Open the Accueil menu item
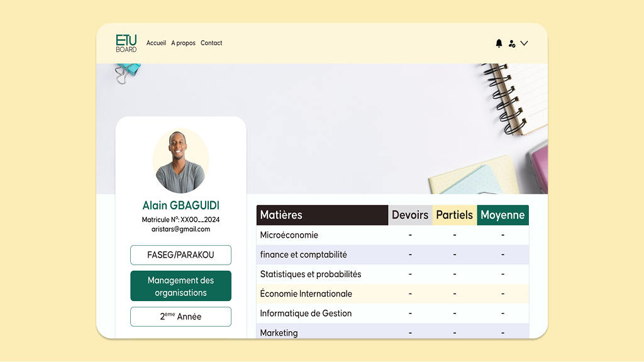644x362 pixels. click(156, 43)
